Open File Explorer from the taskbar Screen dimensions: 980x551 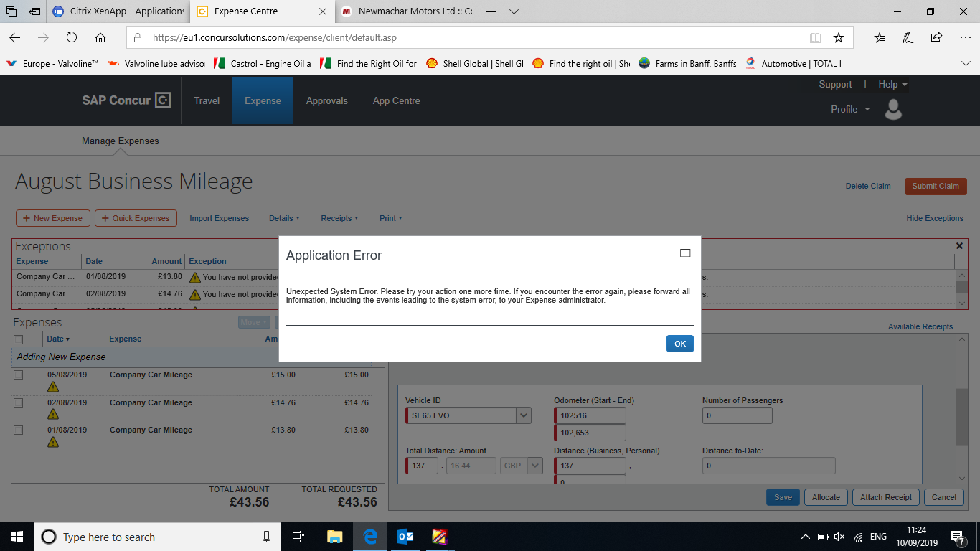pyautogui.click(x=335, y=537)
